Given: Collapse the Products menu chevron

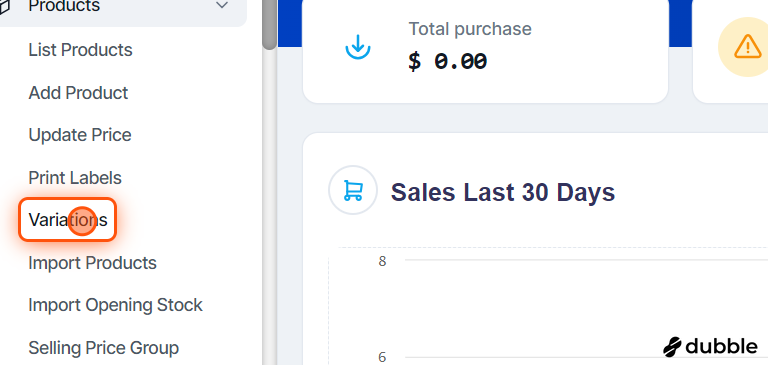Looking at the screenshot, I should 222,6.
